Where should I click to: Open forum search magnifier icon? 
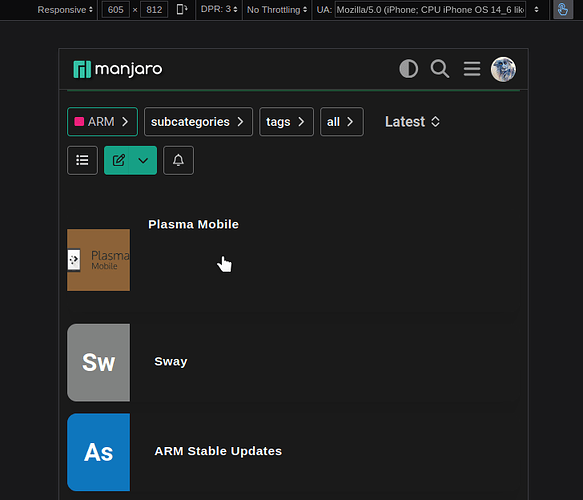[x=440, y=69]
